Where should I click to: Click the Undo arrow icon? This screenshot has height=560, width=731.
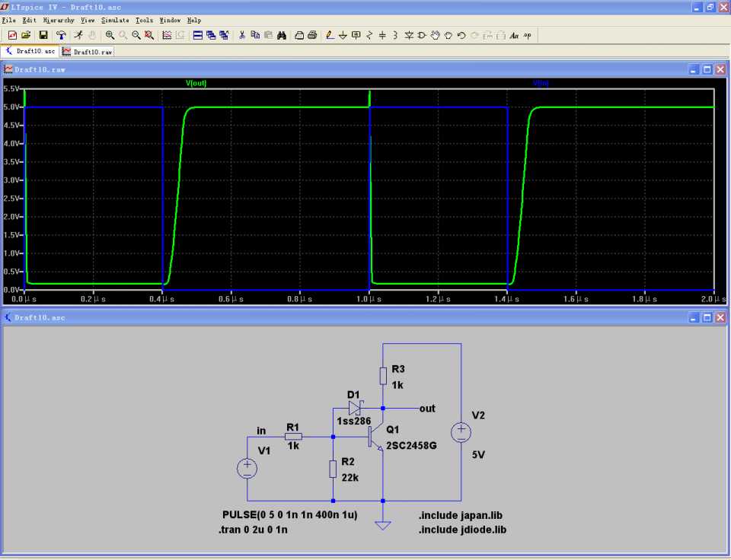tap(461, 36)
